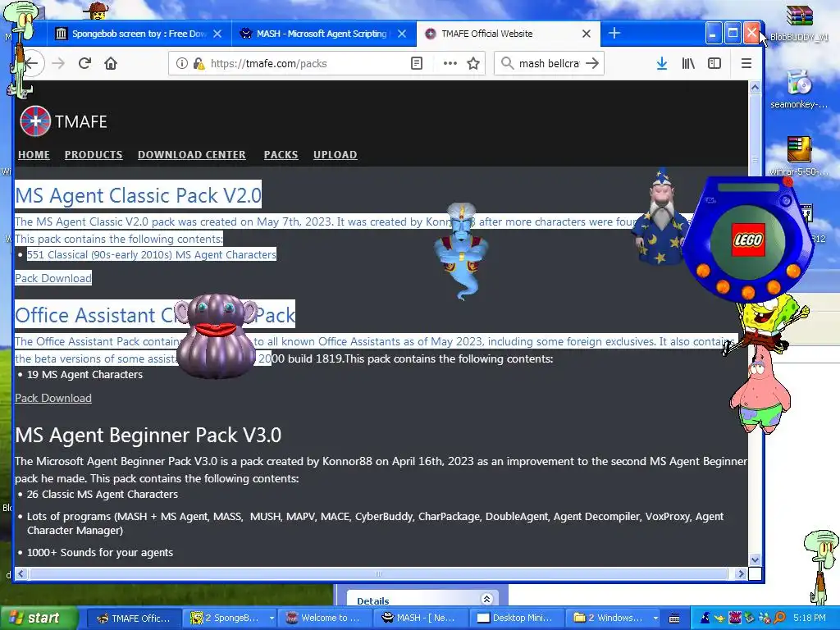Expand the 2 SpongeB taskbar group dropdown
The image size is (840, 630).
(272, 618)
